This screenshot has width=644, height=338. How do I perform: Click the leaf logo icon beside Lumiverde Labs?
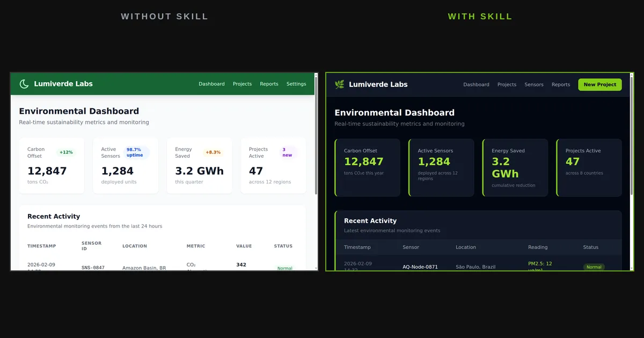tap(339, 84)
